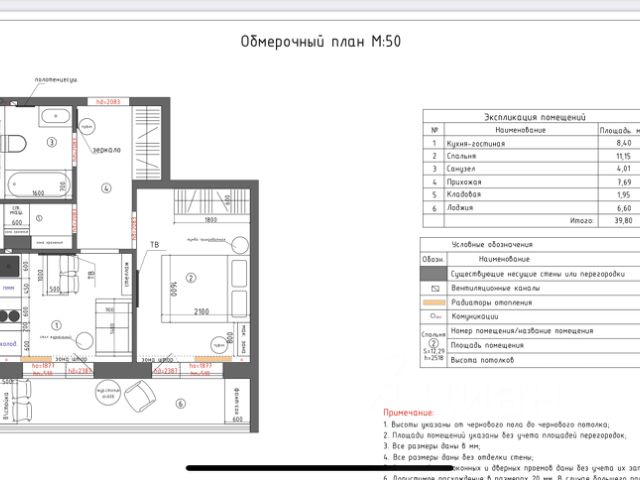Viewport: 640px width, 480px height.
Task: Select the "Кухня-гостиная" row name in table
Action: click(x=476, y=144)
